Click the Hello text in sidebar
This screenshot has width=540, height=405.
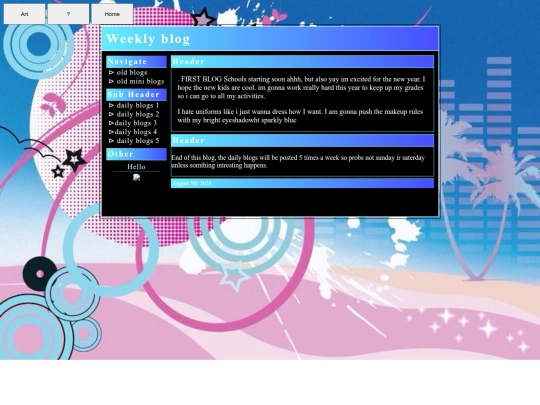coord(136,167)
